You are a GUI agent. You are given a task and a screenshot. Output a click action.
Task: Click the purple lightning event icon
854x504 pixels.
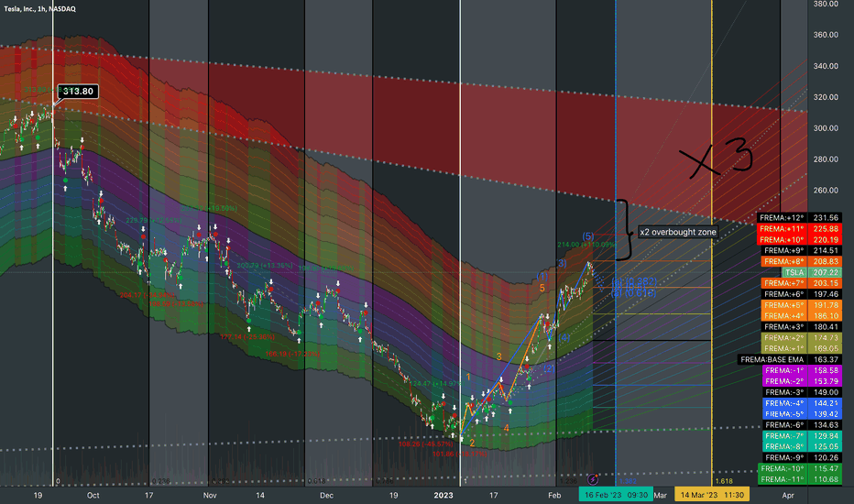coord(593,479)
